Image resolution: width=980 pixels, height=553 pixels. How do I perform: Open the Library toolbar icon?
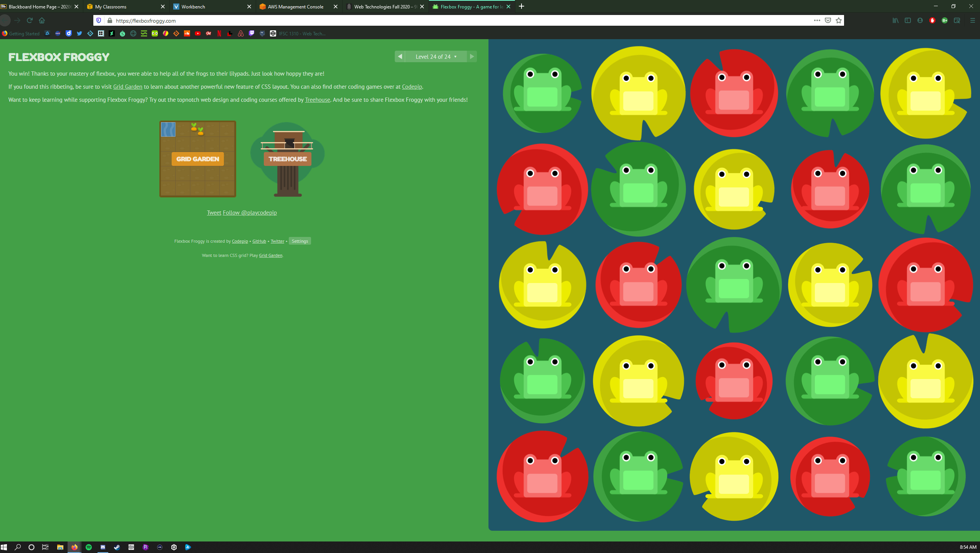(x=896, y=20)
